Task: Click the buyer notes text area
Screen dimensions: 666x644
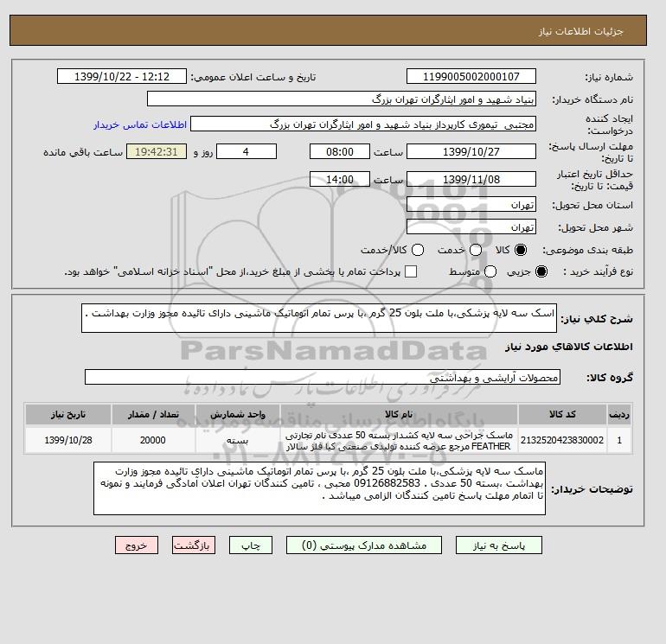Action: point(319,488)
